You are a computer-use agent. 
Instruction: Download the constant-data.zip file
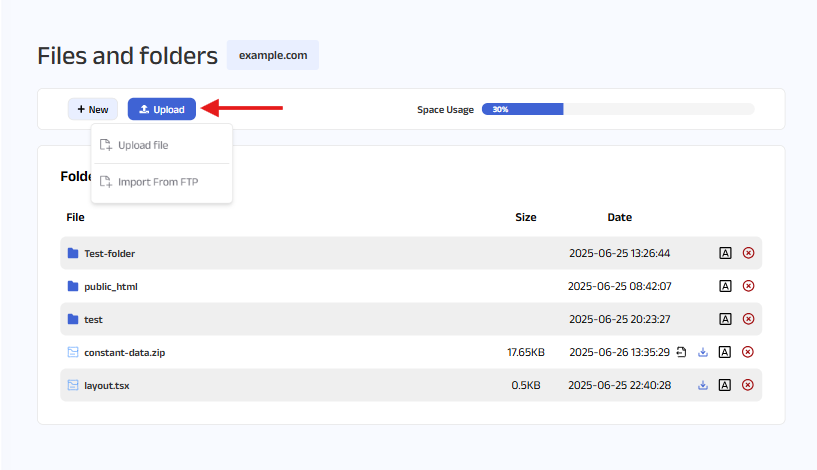[703, 352]
